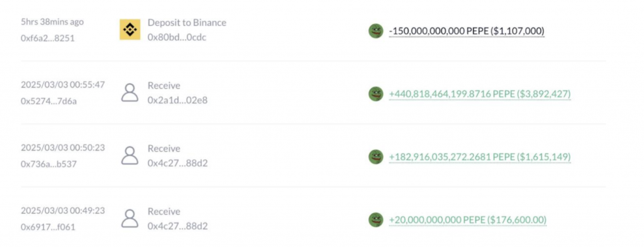This screenshot has height=247, width=644.
Task: Click PEPE icon beside +440,818,464,199.8716 amount
Action: [376, 94]
